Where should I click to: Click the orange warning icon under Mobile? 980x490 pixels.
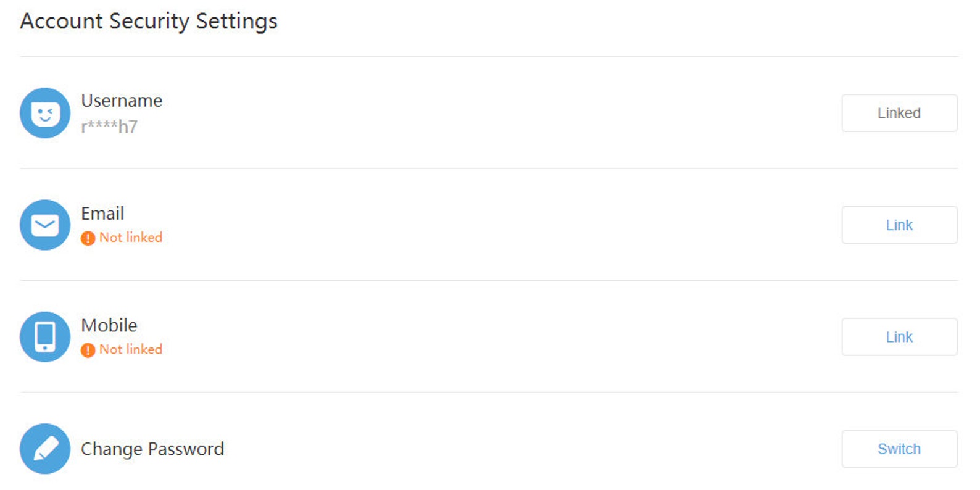(x=88, y=350)
